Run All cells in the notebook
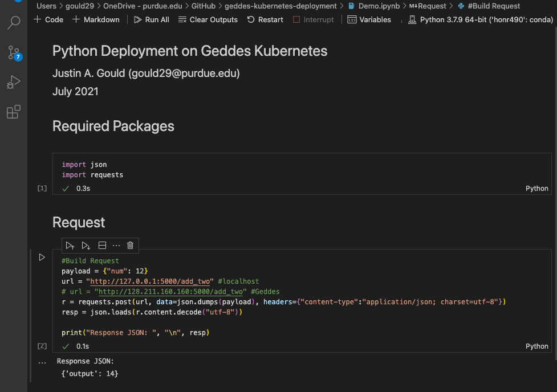Screen dimensions: 557x392 pos(151,19)
